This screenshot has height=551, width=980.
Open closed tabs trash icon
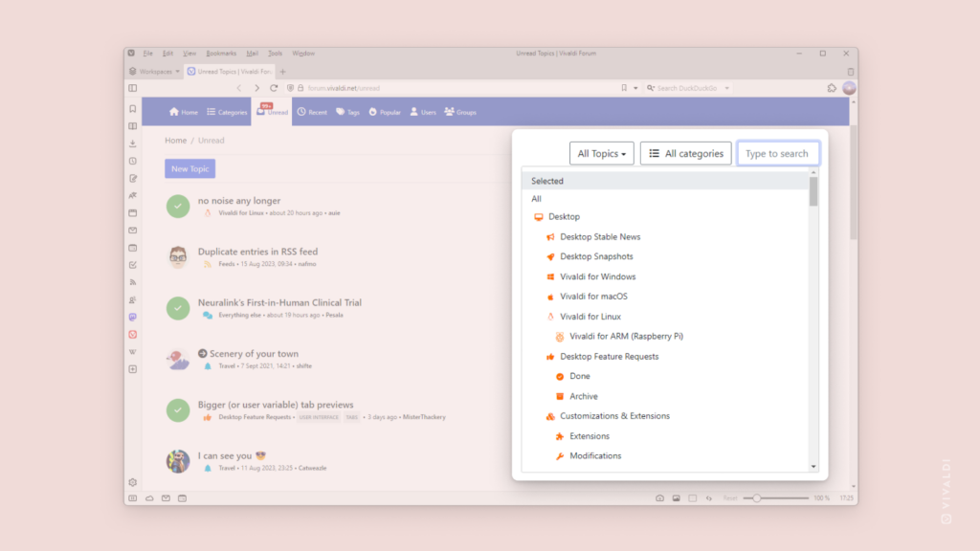pyautogui.click(x=851, y=72)
